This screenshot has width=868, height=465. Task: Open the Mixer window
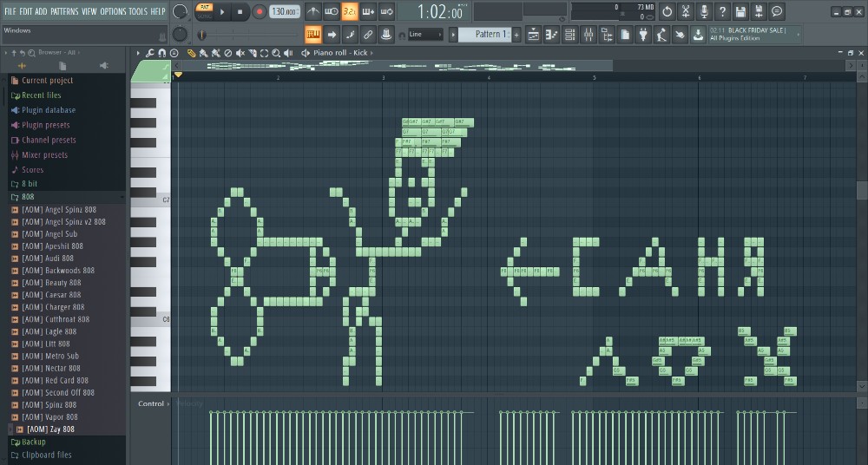[588, 35]
